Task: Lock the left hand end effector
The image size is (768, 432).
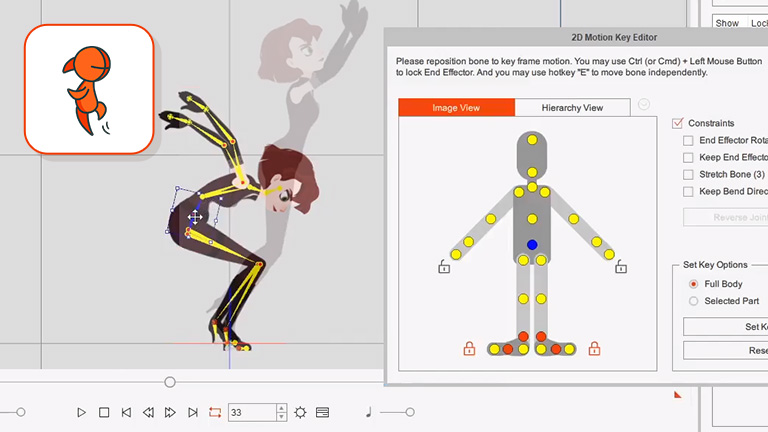Action: tap(444, 266)
